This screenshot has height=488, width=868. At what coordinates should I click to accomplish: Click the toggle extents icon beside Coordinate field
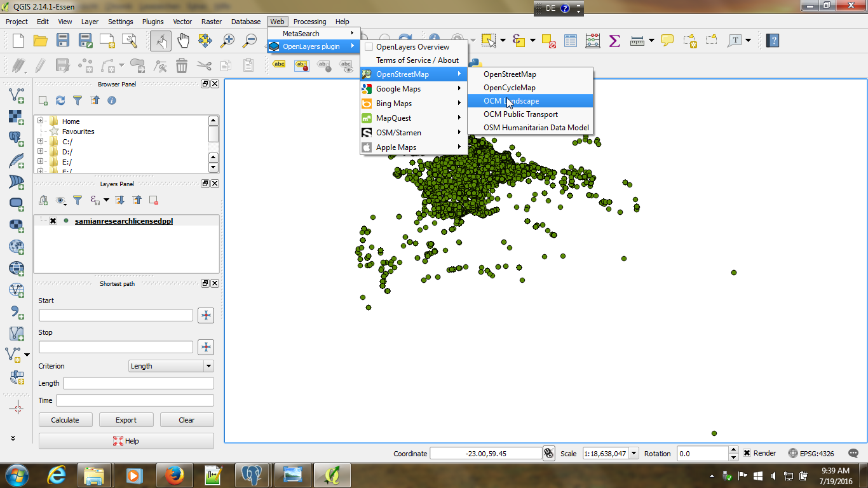point(549,453)
